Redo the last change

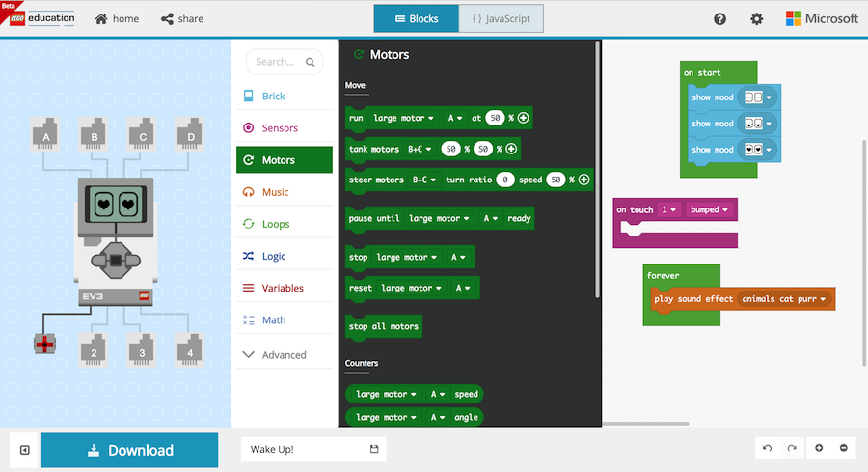(792, 448)
